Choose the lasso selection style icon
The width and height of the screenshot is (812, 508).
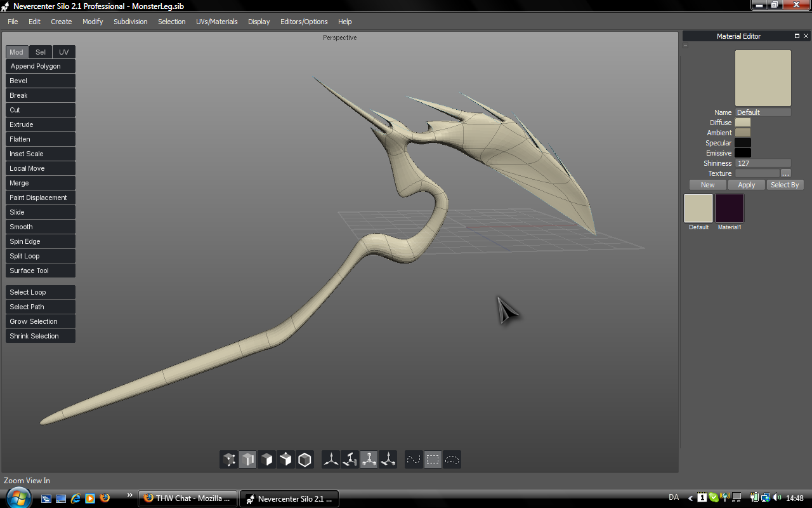(452, 459)
